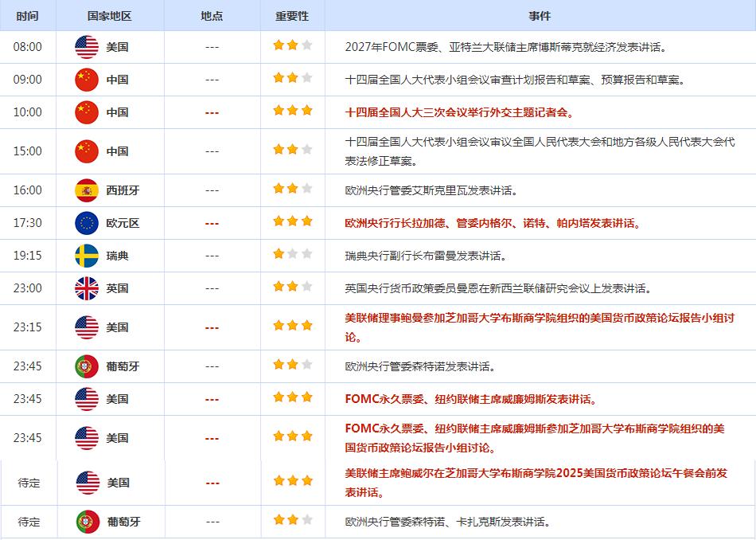Select the 国家地区 column header
Screen dimensions: 756x540
[110, 16]
